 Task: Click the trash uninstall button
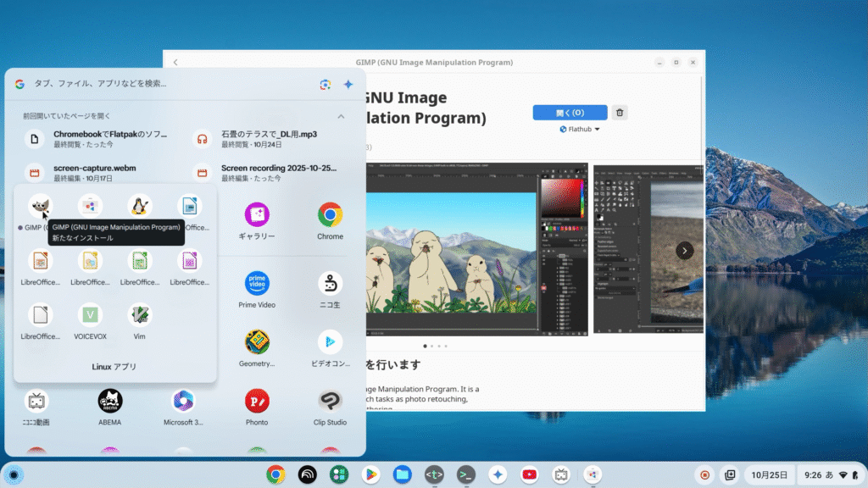620,113
